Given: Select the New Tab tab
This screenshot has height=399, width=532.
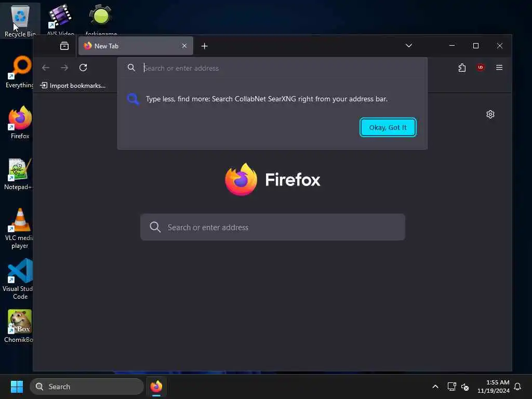Looking at the screenshot, I should 136,46.
